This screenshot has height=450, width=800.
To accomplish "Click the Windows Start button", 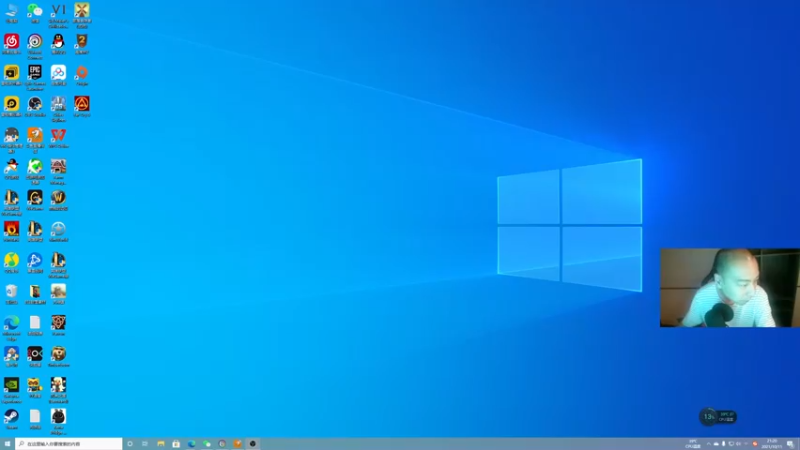I will [7, 444].
